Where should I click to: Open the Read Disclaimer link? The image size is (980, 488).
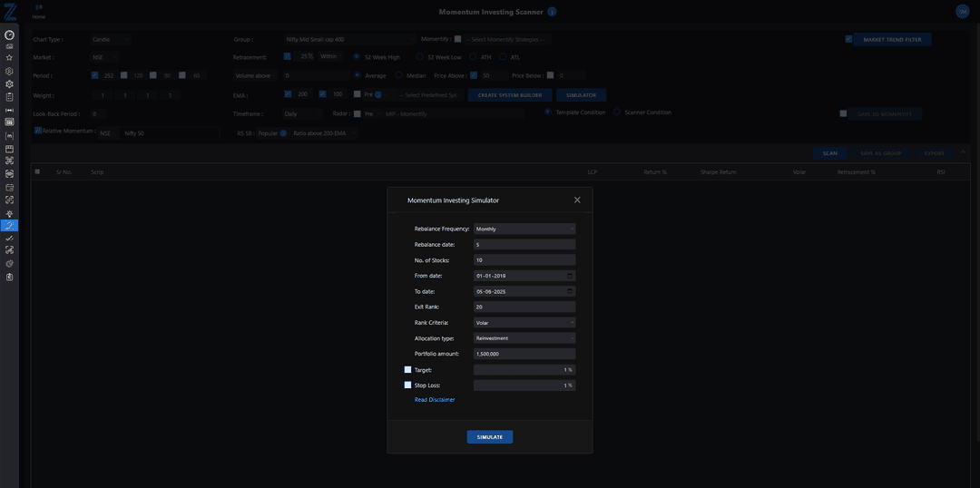435,400
